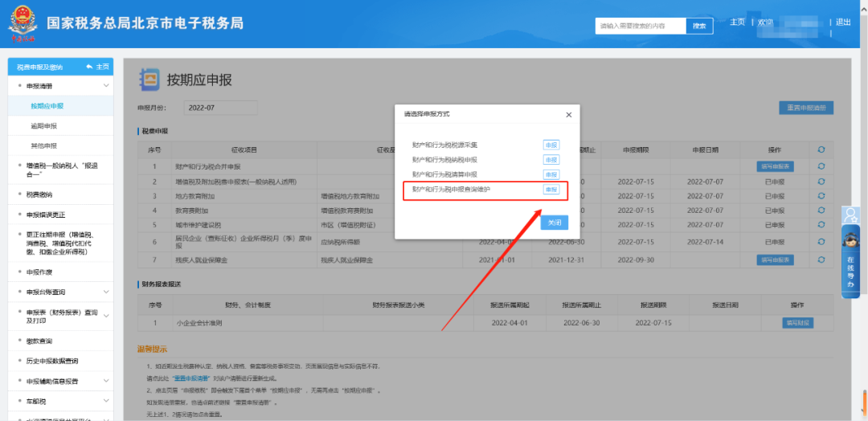
Task: Focus the top search input field
Action: (641, 26)
